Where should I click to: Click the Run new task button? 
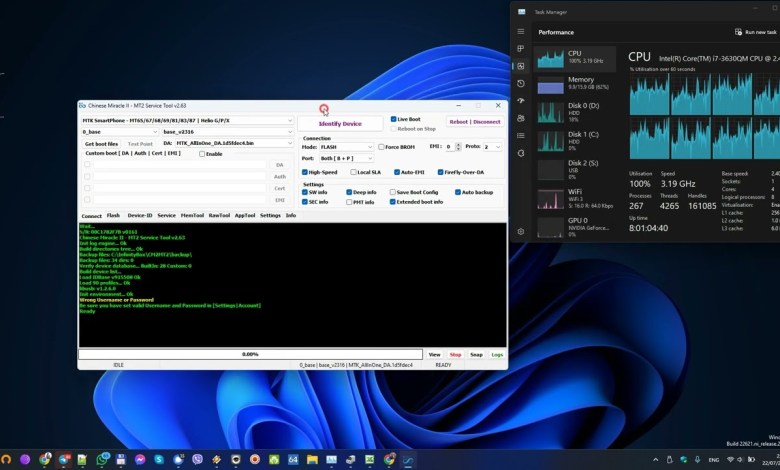coord(757,32)
